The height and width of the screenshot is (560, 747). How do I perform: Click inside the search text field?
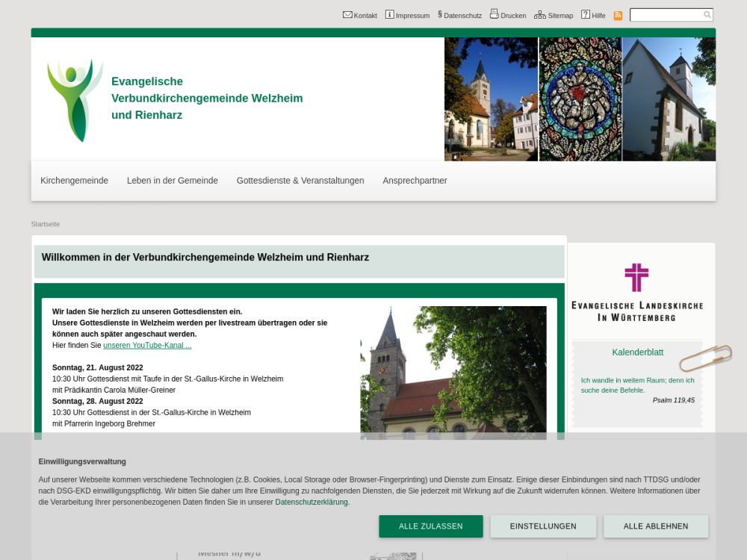pyautogui.click(x=666, y=15)
